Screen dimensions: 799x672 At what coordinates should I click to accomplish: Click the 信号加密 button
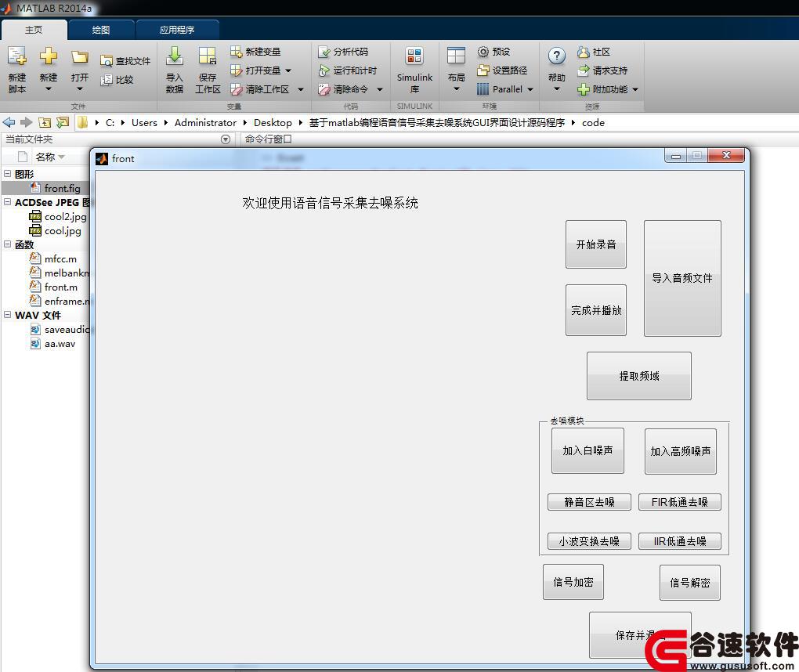[573, 582]
